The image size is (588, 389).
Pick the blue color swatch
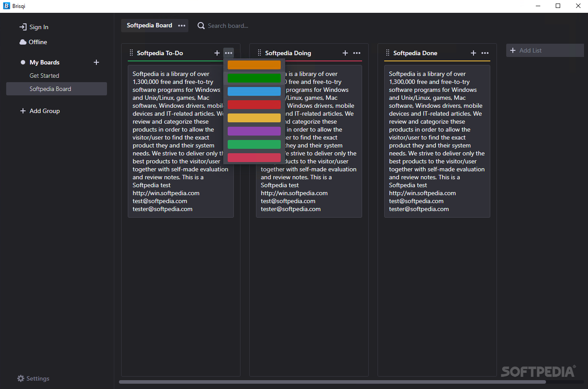254,91
